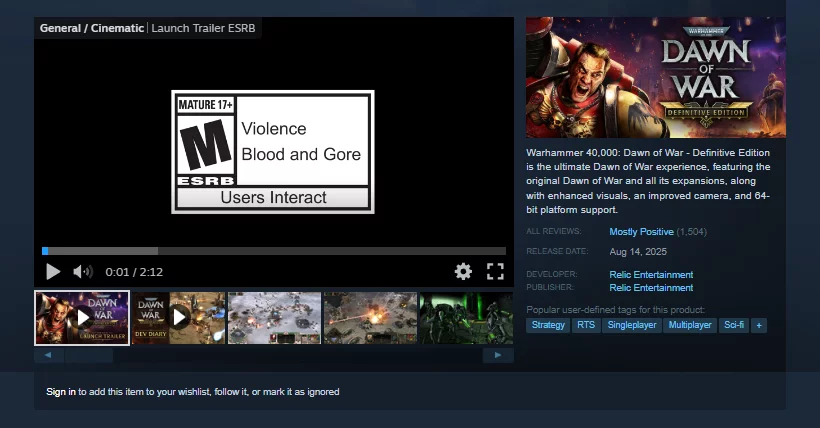820x428 pixels.
Task: Click the Sign in link
Action: [61, 392]
